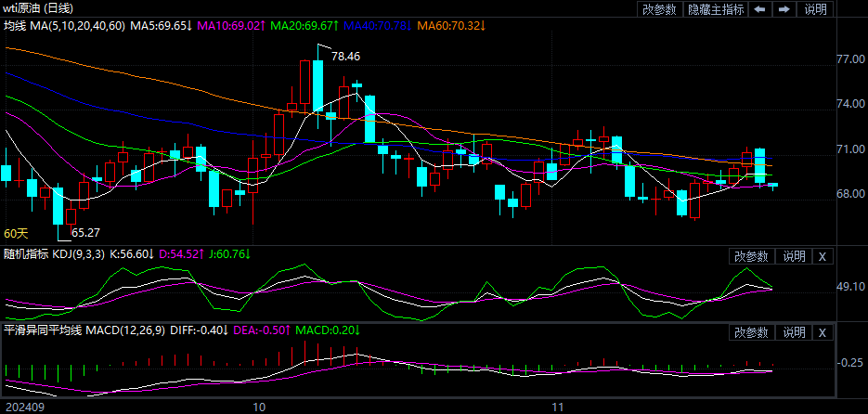
Task: Click 隐藏主指标 button
Action: [716, 9]
